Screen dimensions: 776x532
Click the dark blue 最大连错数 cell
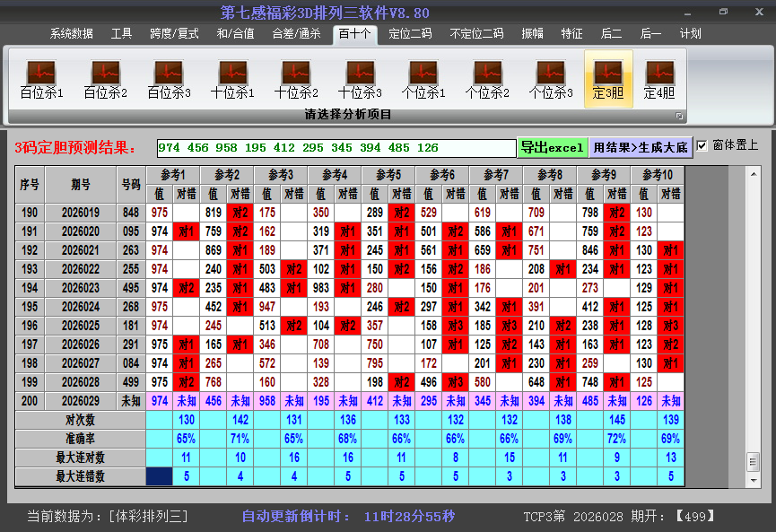pos(160,476)
